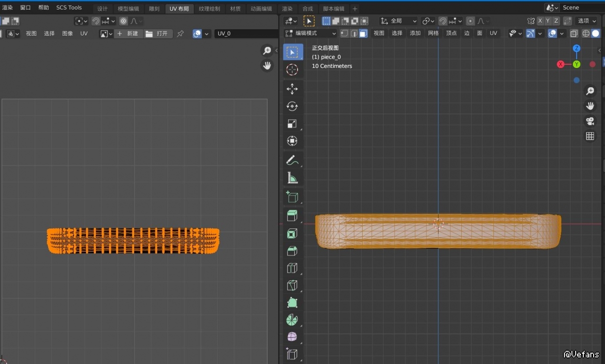Open the 选项 options dropdown
This screenshot has width=605, height=364.
[587, 21]
